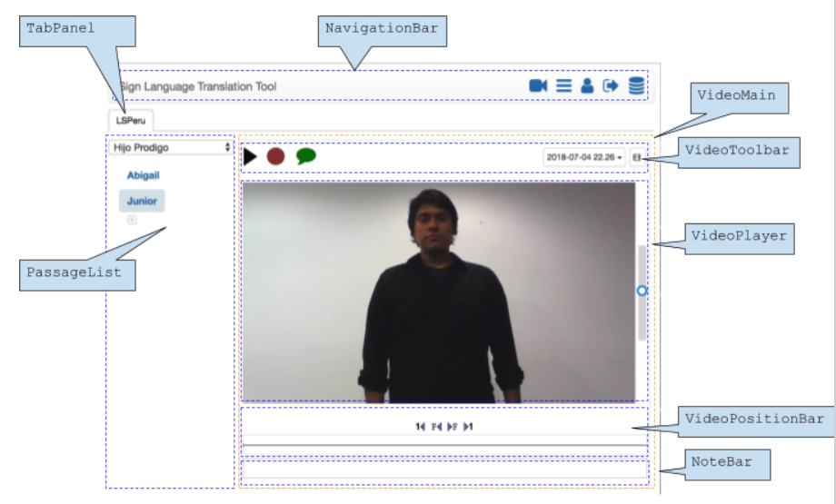
Task: Click the small button next to date dropdown
Action: [637, 157]
